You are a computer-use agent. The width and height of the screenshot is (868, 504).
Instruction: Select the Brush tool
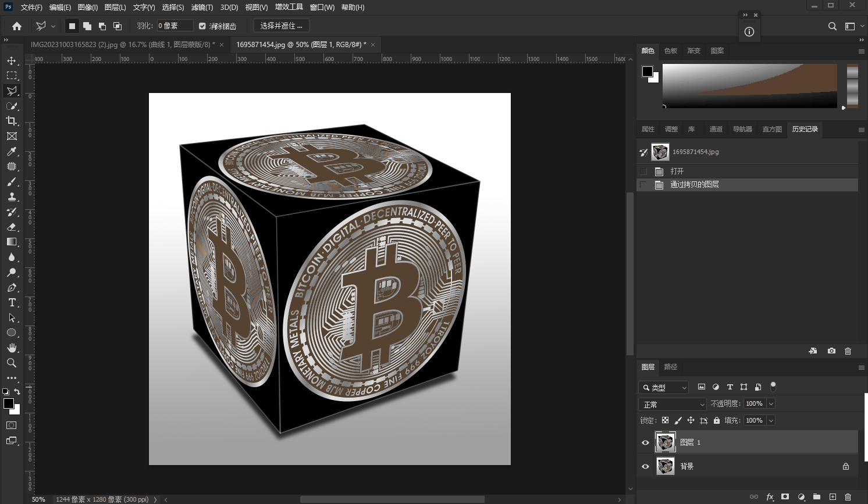coord(12,181)
